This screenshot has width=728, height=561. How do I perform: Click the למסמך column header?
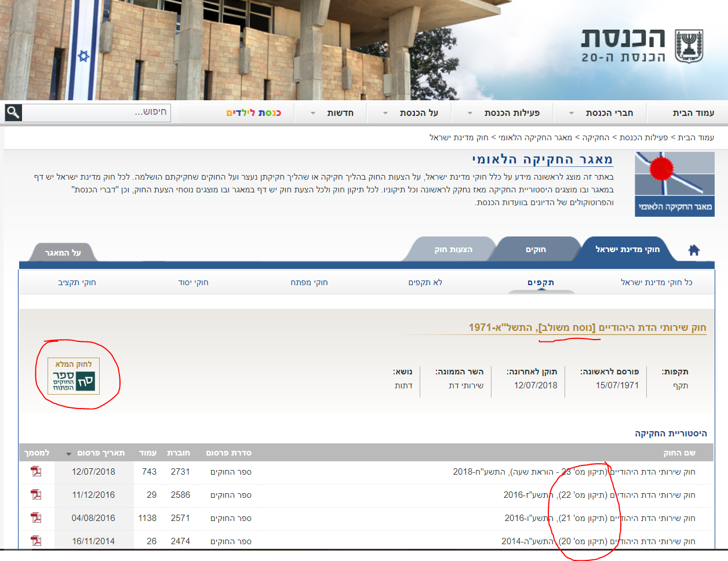point(37,453)
